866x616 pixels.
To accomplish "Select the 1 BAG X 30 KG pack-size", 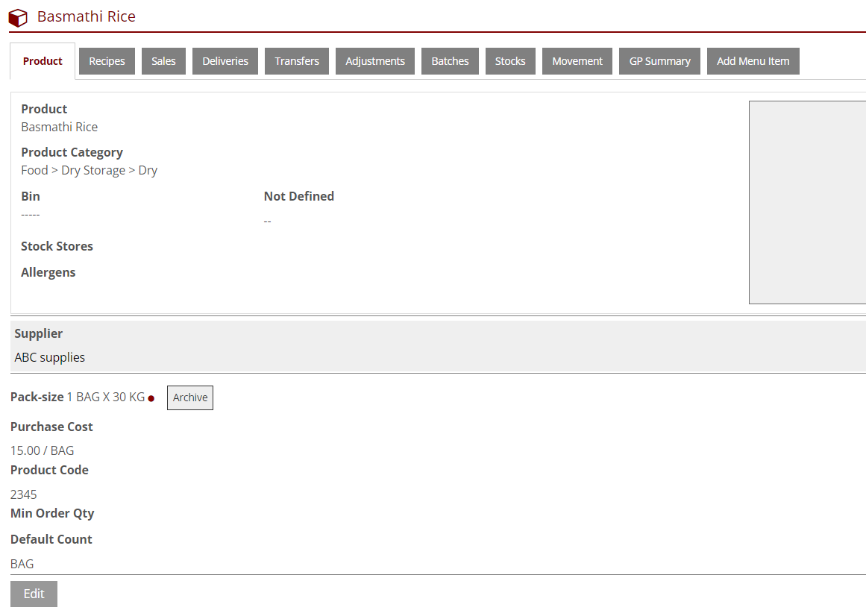I will click(x=106, y=397).
